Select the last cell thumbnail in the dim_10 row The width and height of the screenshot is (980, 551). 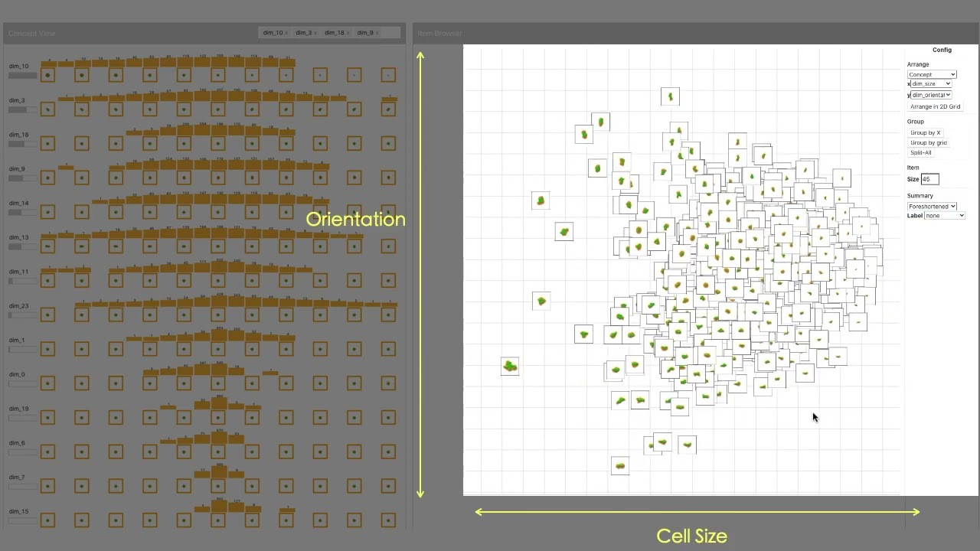pos(388,75)
